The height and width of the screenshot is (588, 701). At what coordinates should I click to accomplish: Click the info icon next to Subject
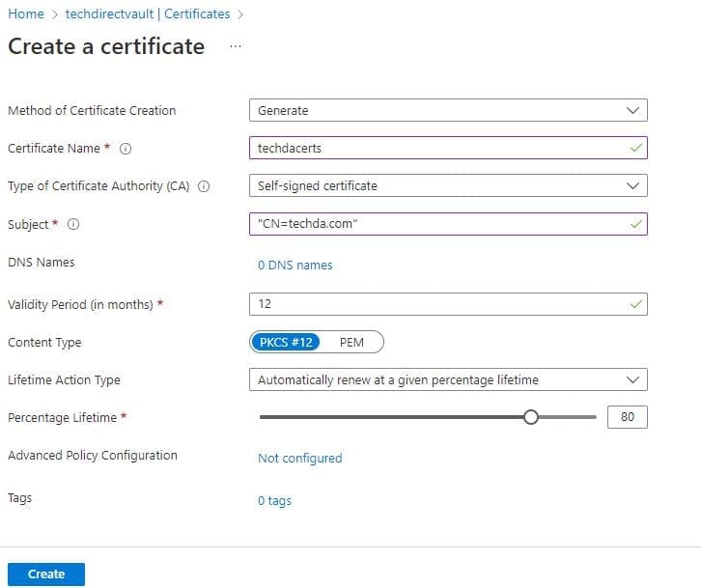point(73,224)
